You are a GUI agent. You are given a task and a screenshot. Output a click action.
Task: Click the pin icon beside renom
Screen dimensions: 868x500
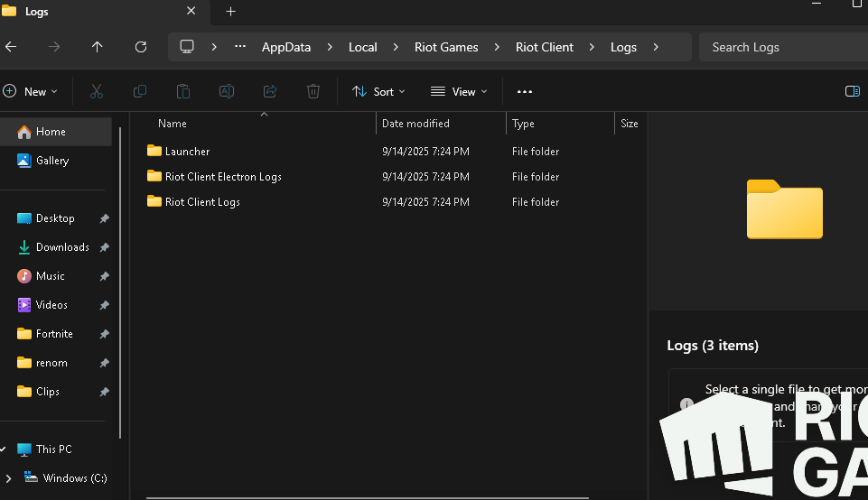tap(104, 363)
